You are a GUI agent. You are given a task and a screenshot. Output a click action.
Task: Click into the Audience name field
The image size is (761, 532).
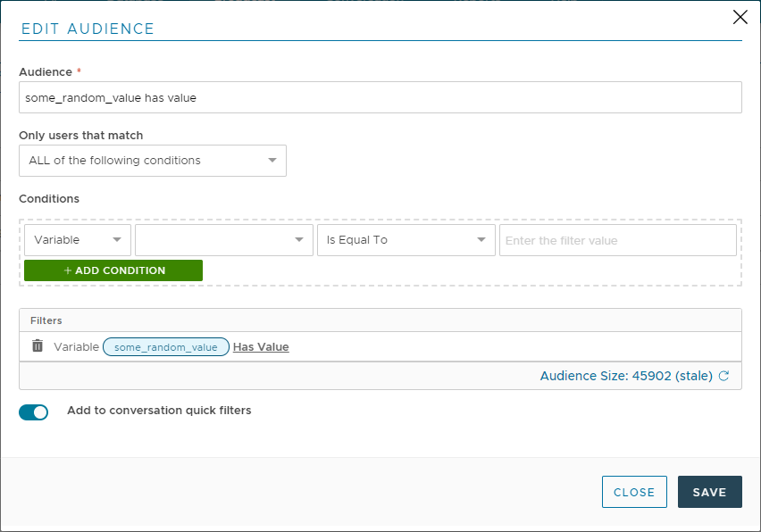pos(380,98)
